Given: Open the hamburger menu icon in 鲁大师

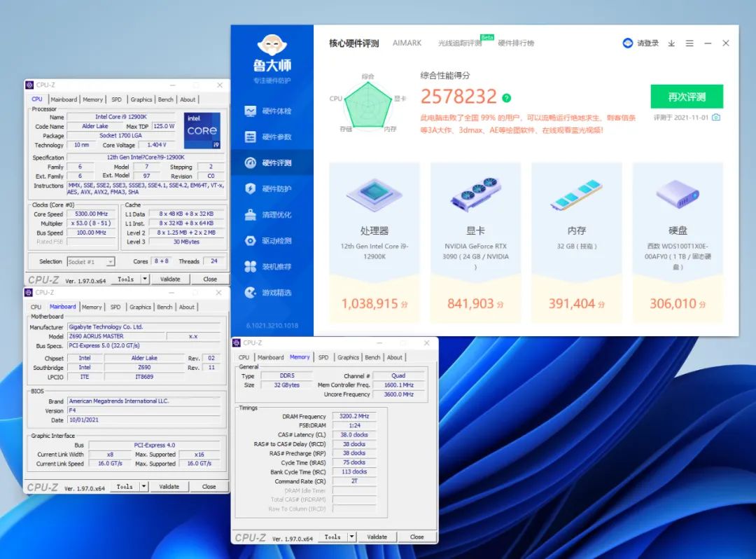Looking at the screenshot, I should coord(689,43).
